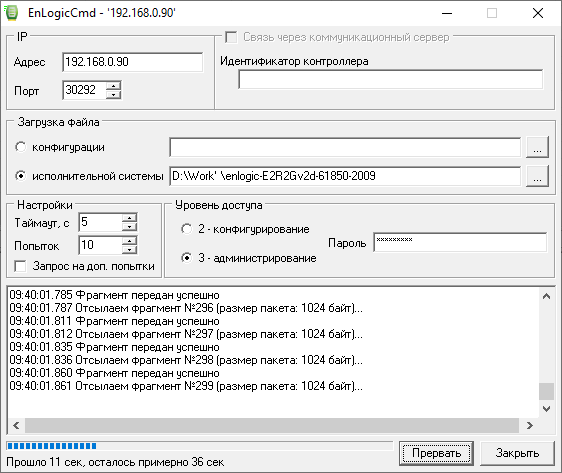Click log horizontal scroll right arrow
The image size is (562, 473).
pos(530,425)
